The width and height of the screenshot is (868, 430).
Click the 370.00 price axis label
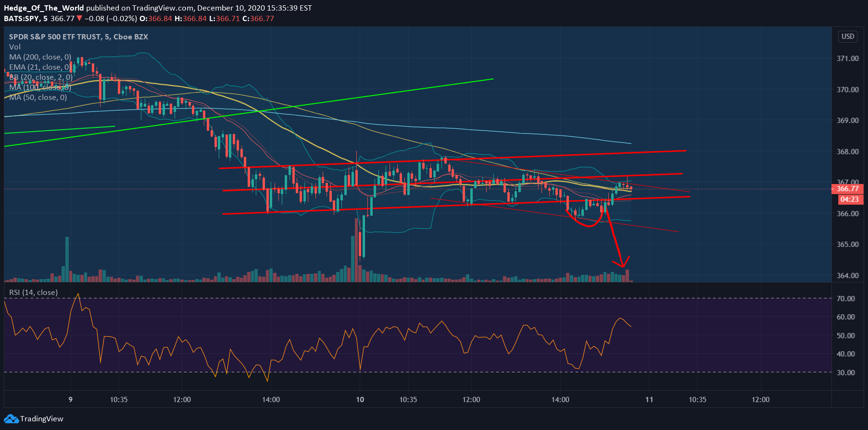(x=848, y=89)
